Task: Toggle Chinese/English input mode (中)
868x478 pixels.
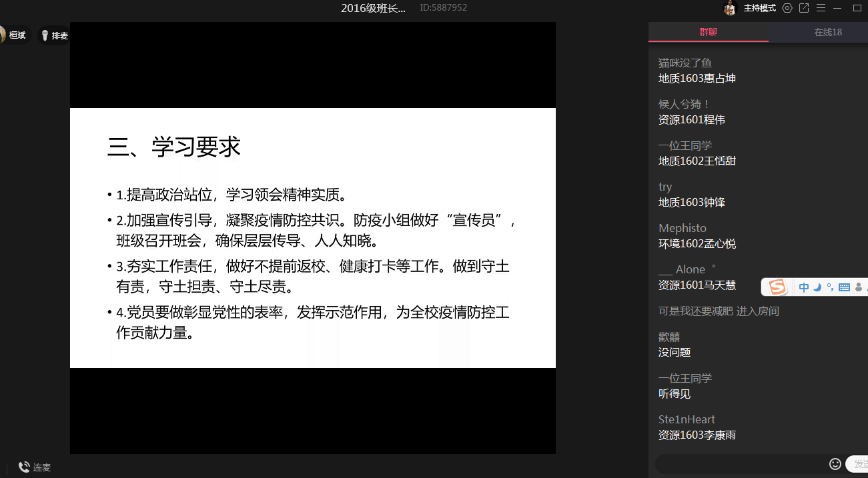Action: pos(804,287)
